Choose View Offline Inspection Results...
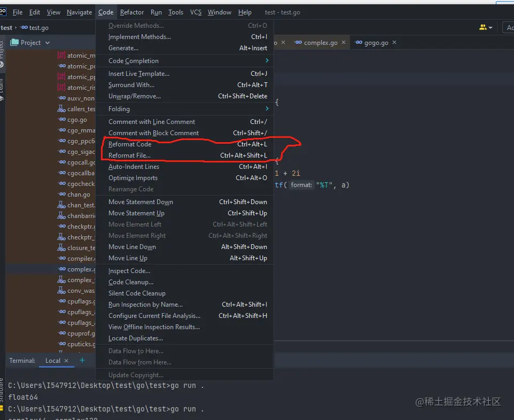 (185, 327)
